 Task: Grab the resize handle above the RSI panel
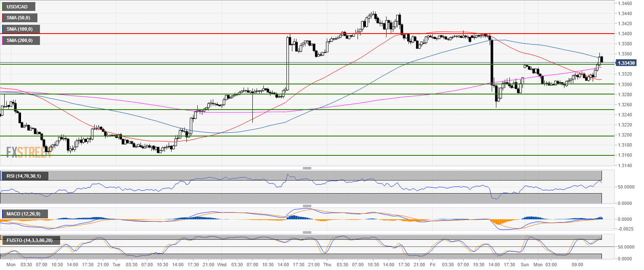[307, 168]
